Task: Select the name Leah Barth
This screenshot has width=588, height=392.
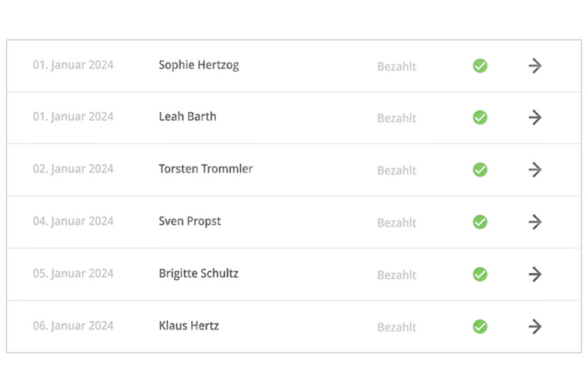Action: pos(187,117)
